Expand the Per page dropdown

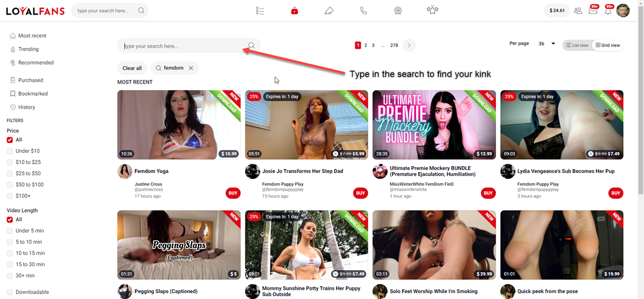click(x=547, y=44)
